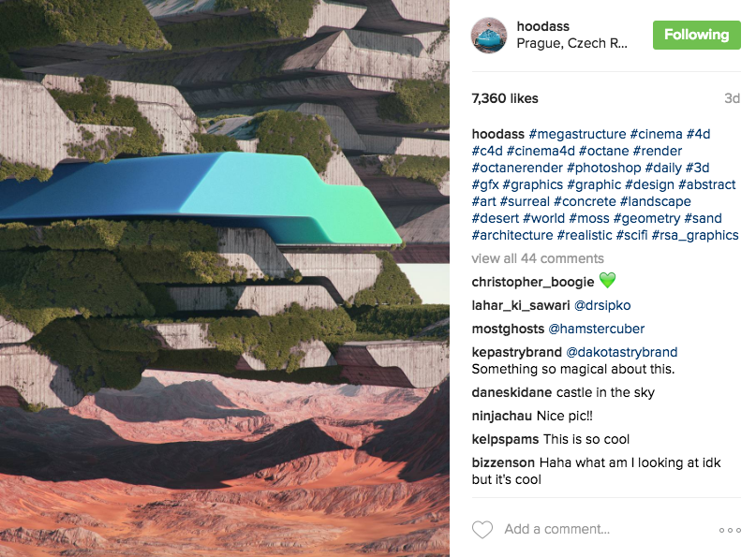Click the megastructure render post image
756x557 pixels.
(225, 279)
